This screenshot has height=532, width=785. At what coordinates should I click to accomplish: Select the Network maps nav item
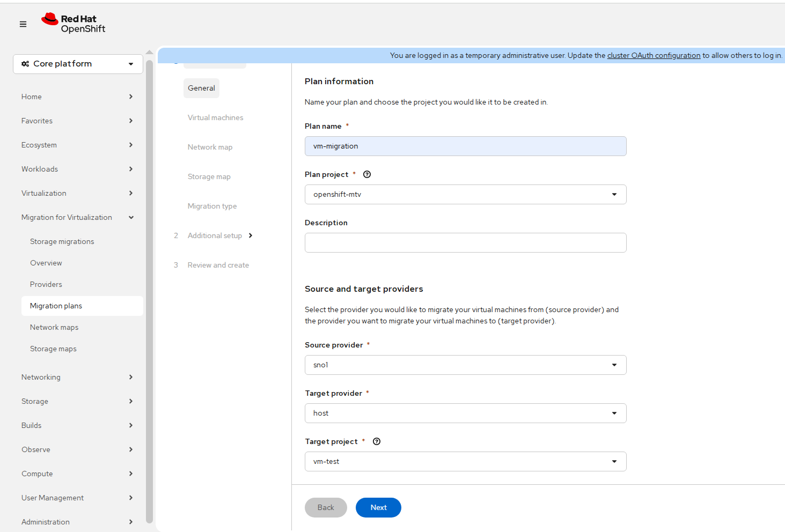(54, 327)
